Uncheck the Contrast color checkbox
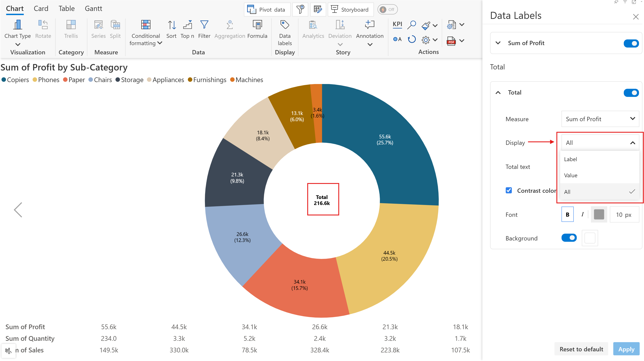This screenshot has height=361, width=644. coord(509,190)
